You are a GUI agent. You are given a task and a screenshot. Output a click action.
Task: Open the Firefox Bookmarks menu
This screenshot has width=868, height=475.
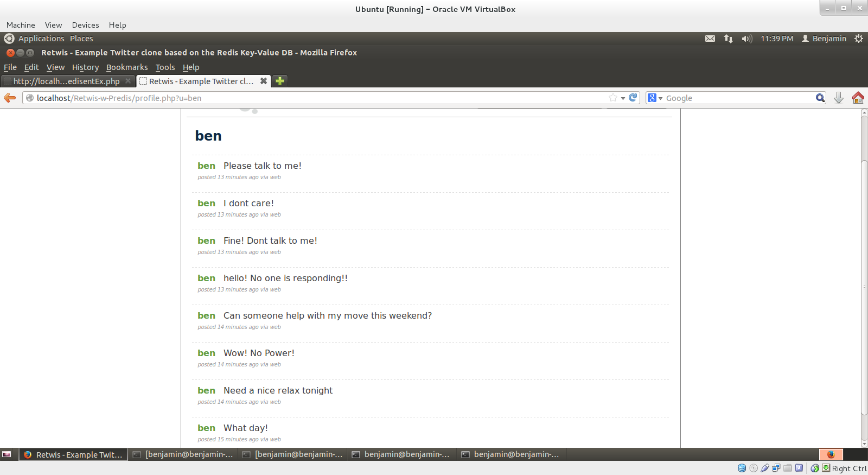127,67
